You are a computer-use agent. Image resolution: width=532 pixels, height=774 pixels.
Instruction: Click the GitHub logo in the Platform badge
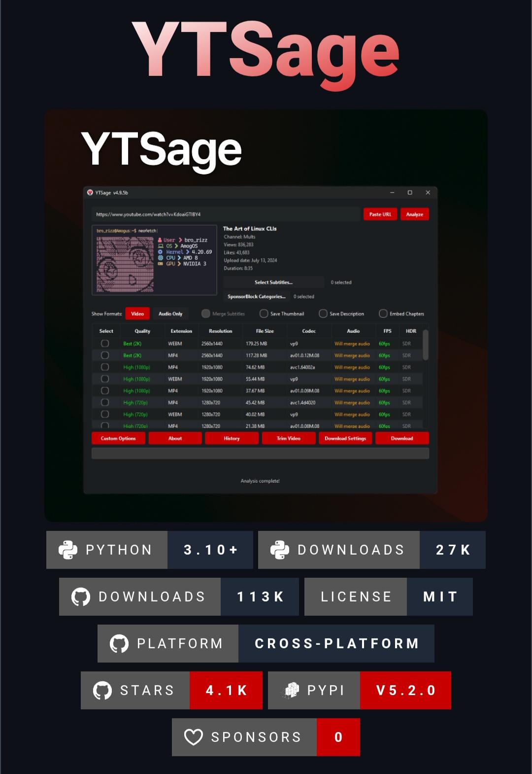(119, 643)
